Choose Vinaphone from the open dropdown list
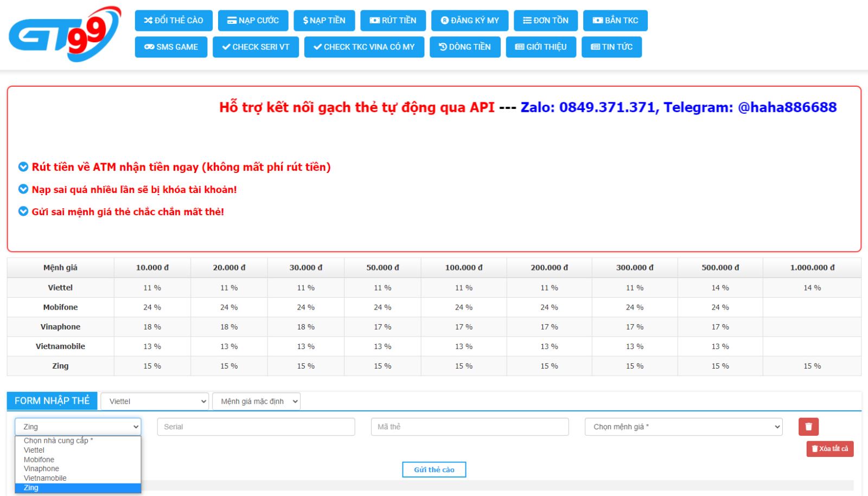 click(78, 469)
